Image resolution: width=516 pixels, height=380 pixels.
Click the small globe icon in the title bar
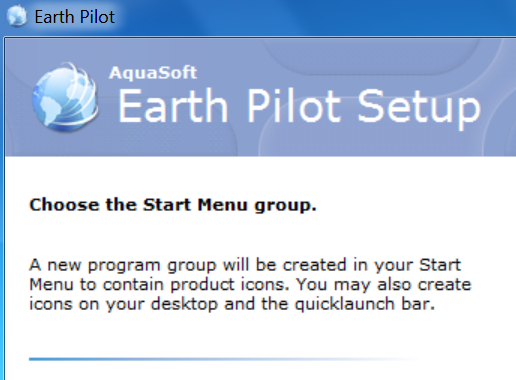[x=16, y=15]
